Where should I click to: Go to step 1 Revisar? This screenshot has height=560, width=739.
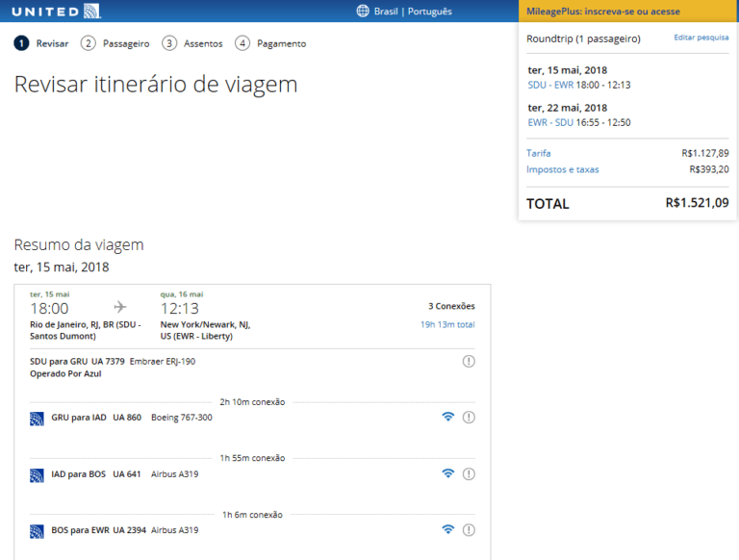tap(41, 43)
